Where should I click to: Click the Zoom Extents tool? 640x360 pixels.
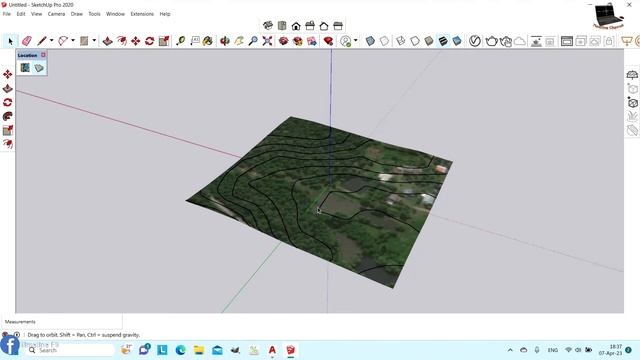point(267,41)
